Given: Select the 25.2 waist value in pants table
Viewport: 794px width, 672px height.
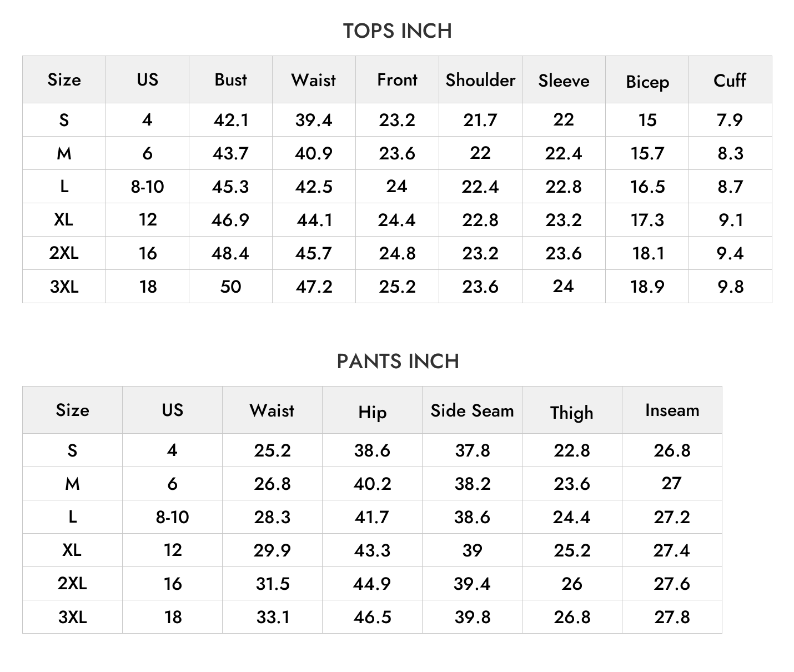Looking at the screenshot, I should click(x=272, y=450).
